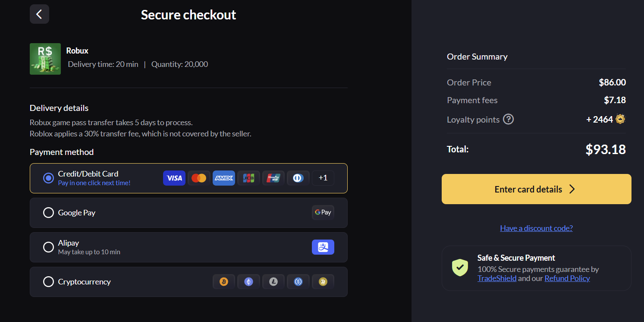Image resolution: width=644 pixels, height=322 pixels.
Task: Select Google Pay payment method
Action: coord(48,213)
